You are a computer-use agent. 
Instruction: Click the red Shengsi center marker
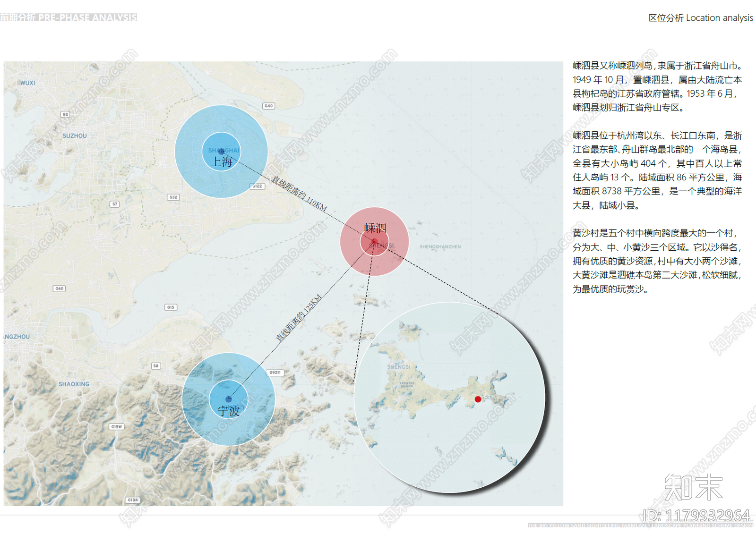pyautogui.click(x=374, y=242)
